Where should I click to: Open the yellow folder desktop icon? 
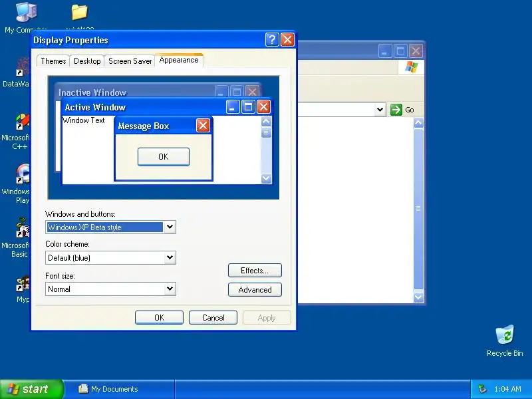tap(79, 13)
